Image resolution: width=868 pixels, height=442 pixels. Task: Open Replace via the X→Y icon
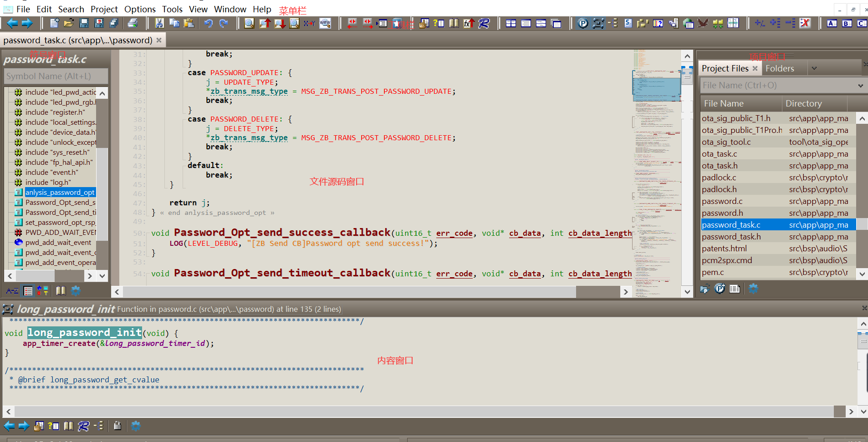(x=310, y=23)
